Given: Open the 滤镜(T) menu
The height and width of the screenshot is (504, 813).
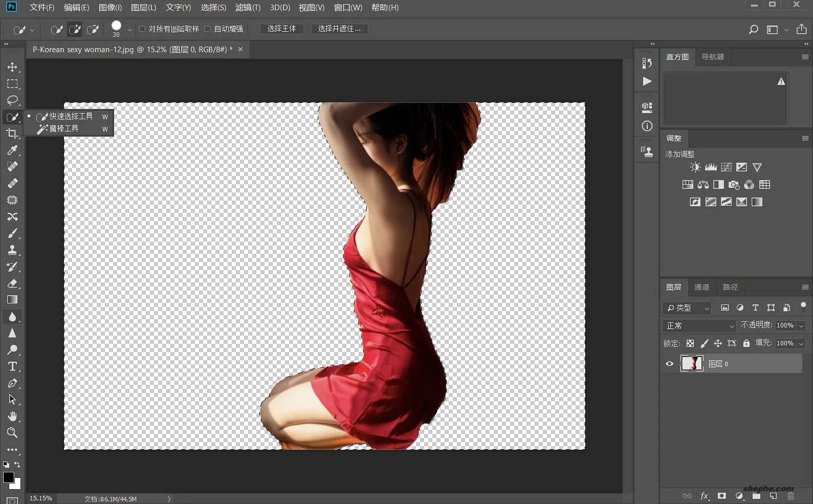Looking at the screenshot, I should click(x=248, y=8).
